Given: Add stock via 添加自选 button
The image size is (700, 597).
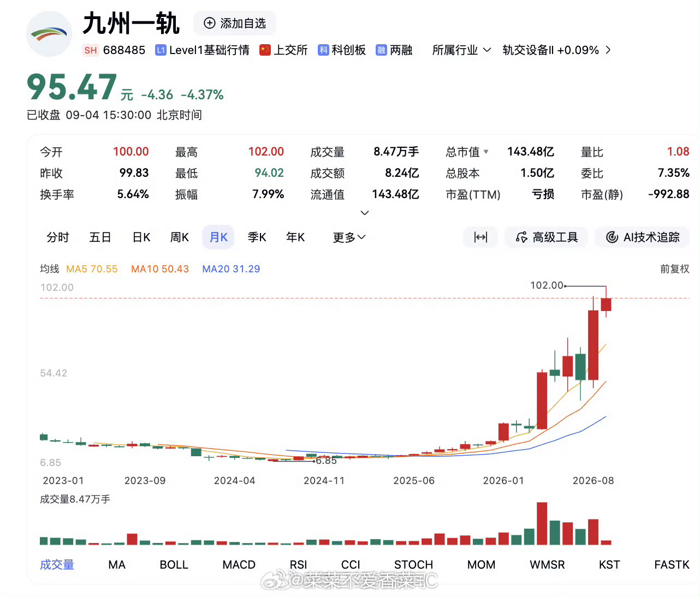Looking at the screenshot, I should pyautogui.click(x=235, y=23).
